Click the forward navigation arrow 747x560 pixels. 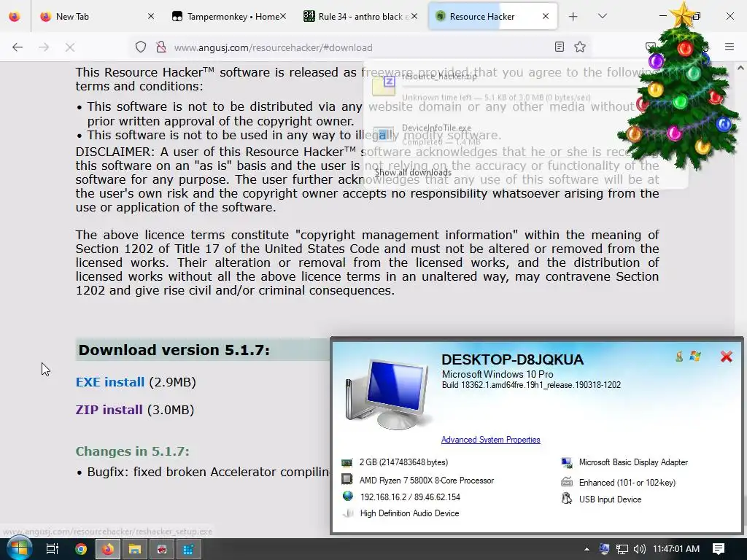coord(44,47)
